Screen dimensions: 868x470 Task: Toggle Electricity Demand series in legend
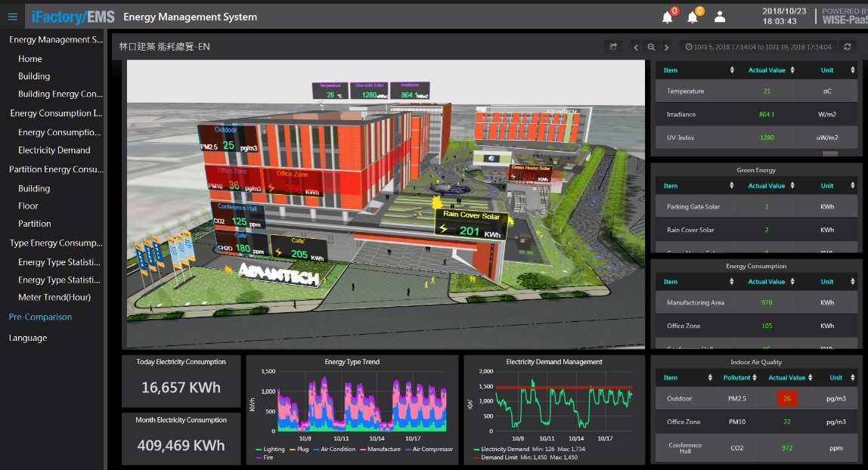click(x=501, y=449)
